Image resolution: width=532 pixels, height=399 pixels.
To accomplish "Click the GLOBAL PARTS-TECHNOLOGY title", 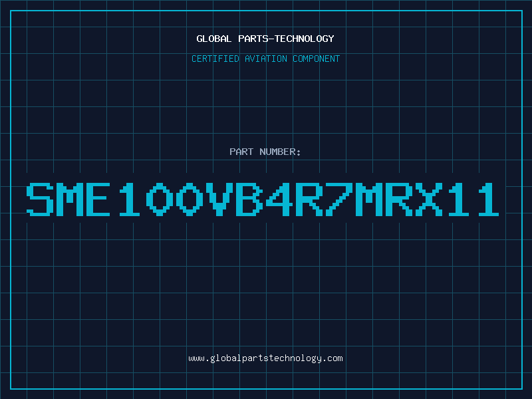I will coord(265,39).
